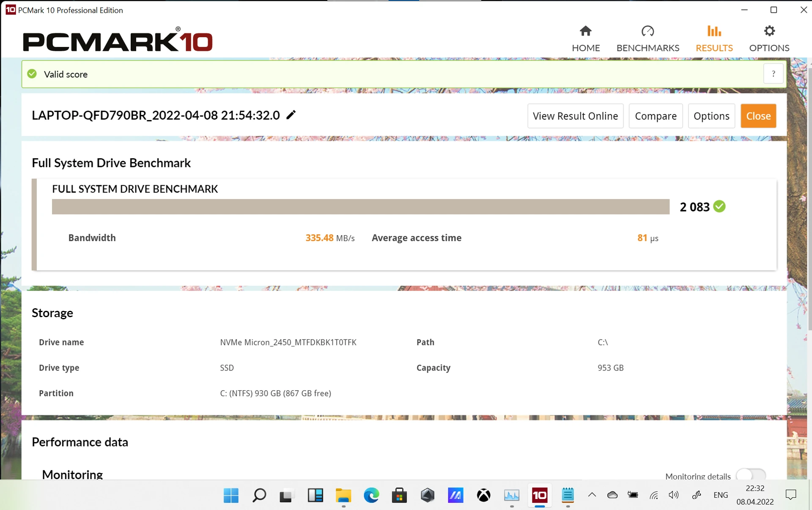Expand the hidden system tray icons chevron
The height and width of the screenshot is (510, 812).
592,495
